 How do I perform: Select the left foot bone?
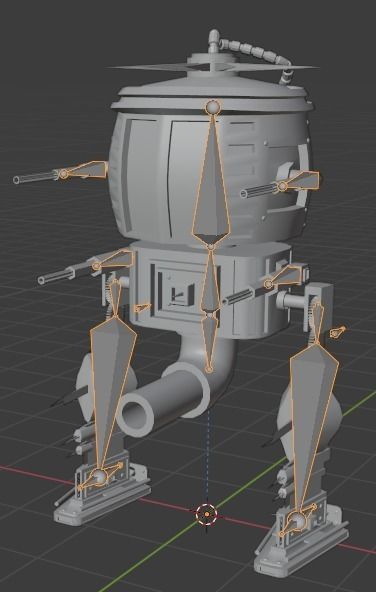pos(101,476)
